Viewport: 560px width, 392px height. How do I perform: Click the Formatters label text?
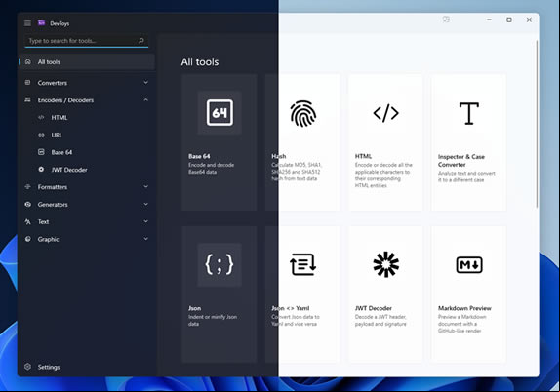[x=53, y=187]
